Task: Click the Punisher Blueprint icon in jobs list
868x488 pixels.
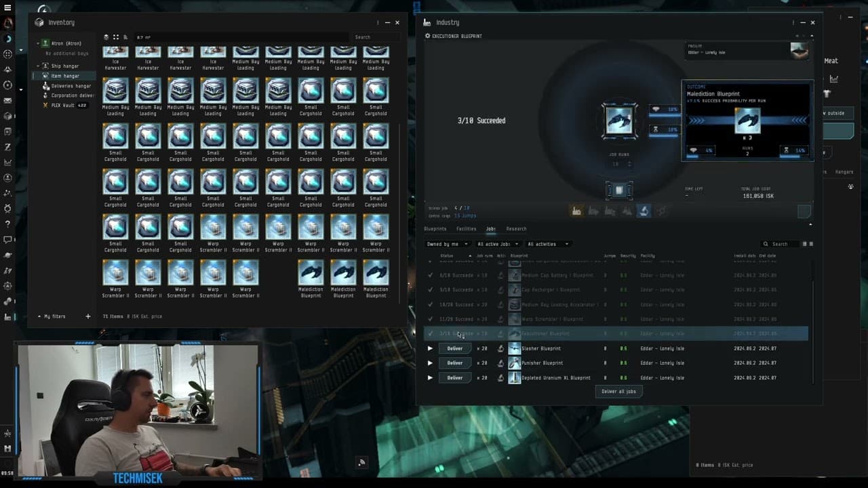Action: [x=515, y=363]
